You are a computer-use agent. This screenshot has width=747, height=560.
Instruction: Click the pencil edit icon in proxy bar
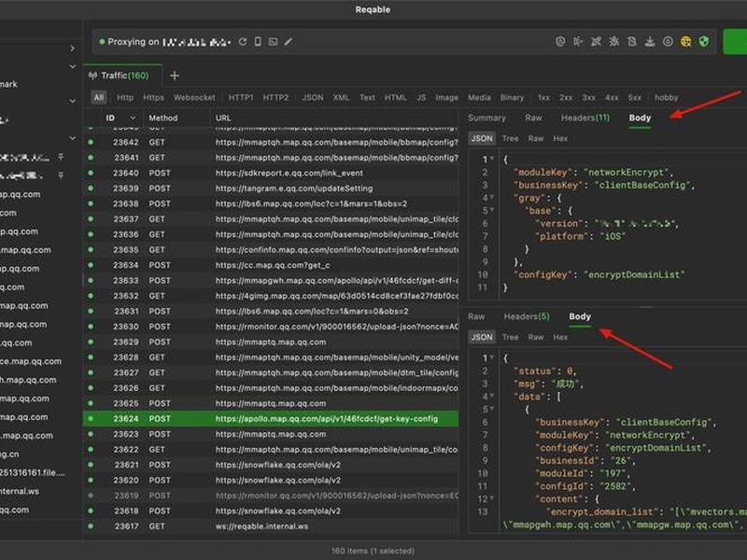coord(289,42)
